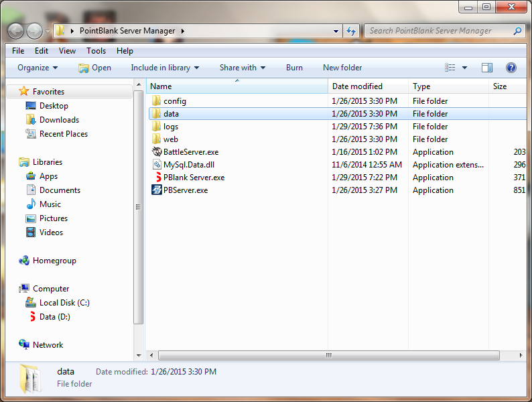Click the horizontal scrollbar thumb

329,355
